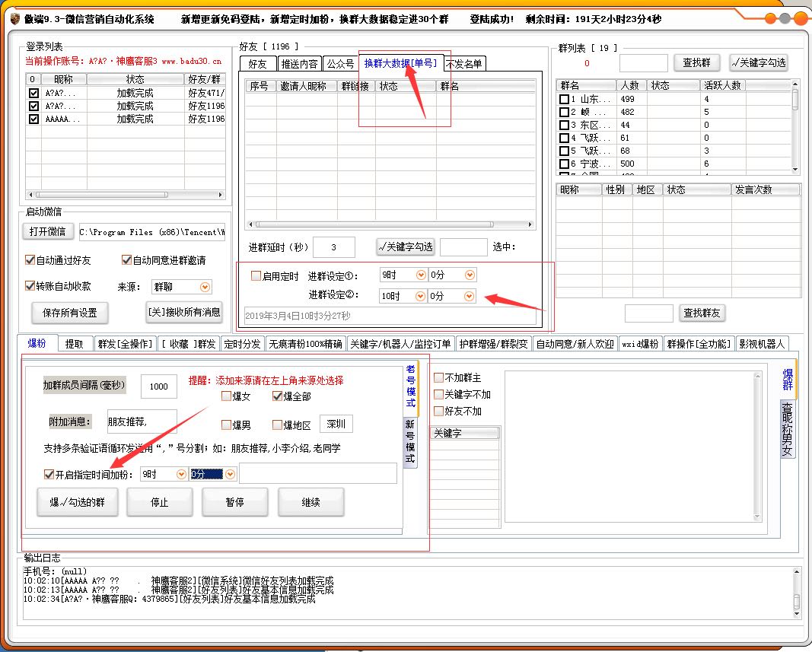Click √关键字勾选 button in group list
This screenshot has height=652, width=812.
(759, 62)
